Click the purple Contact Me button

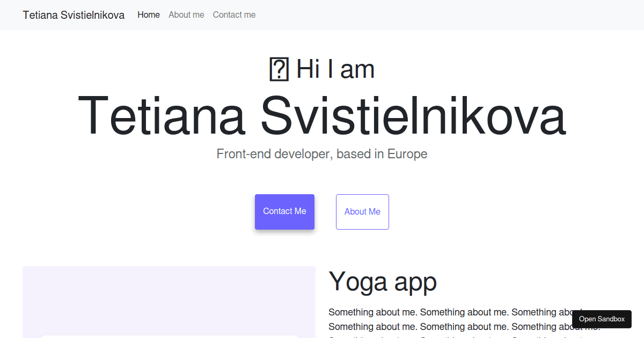[284, 211]
